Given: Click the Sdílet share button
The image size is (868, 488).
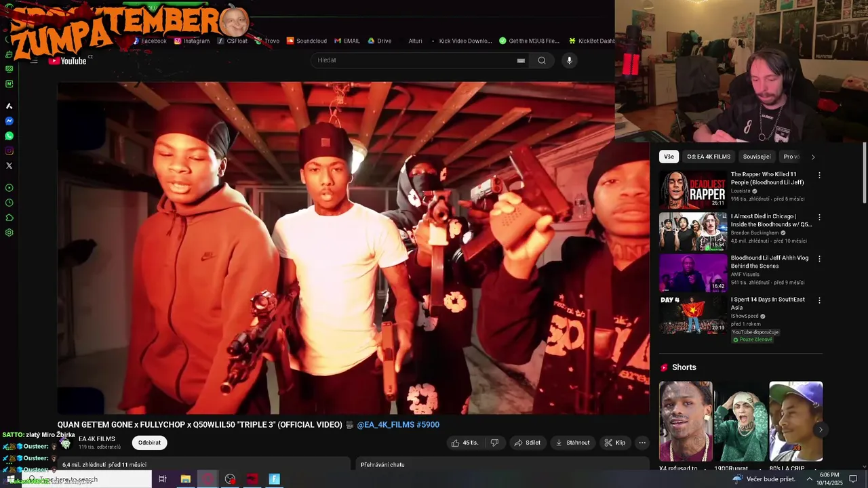Looking at the screenshot, I should [x=527, y=443].
